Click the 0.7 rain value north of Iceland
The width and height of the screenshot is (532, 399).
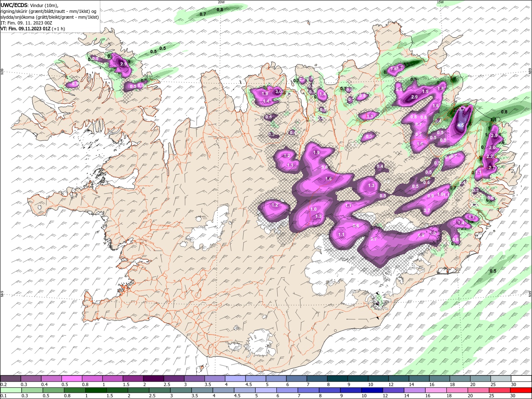[203, 14]
